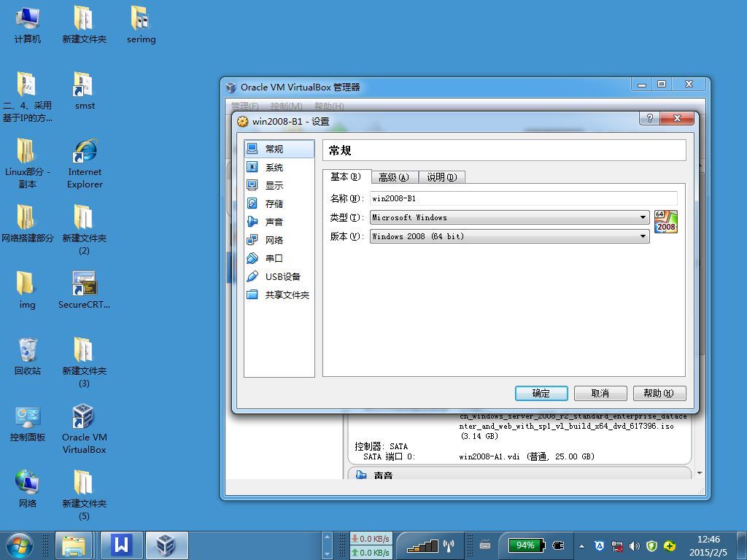Select the 二、4、采用基于IP的方... folder
This screenshot has height=560, width=747.
tap(27, 97)
